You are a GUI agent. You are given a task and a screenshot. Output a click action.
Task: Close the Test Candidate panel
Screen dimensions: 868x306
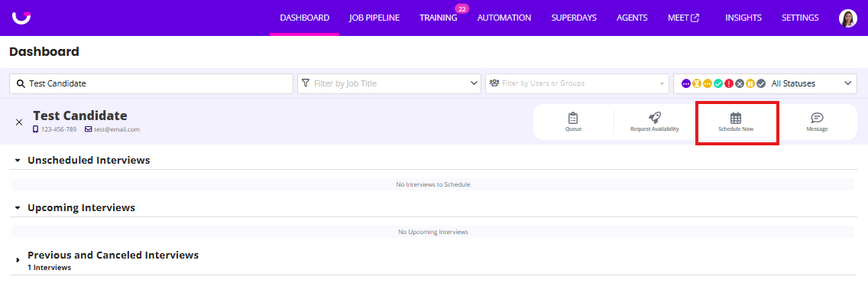pyautogui.click(x=19, y=122)
